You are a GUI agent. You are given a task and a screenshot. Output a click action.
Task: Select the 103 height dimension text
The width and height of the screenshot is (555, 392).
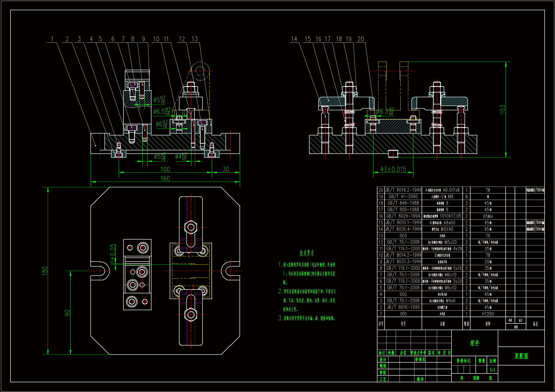pos(503,109)
